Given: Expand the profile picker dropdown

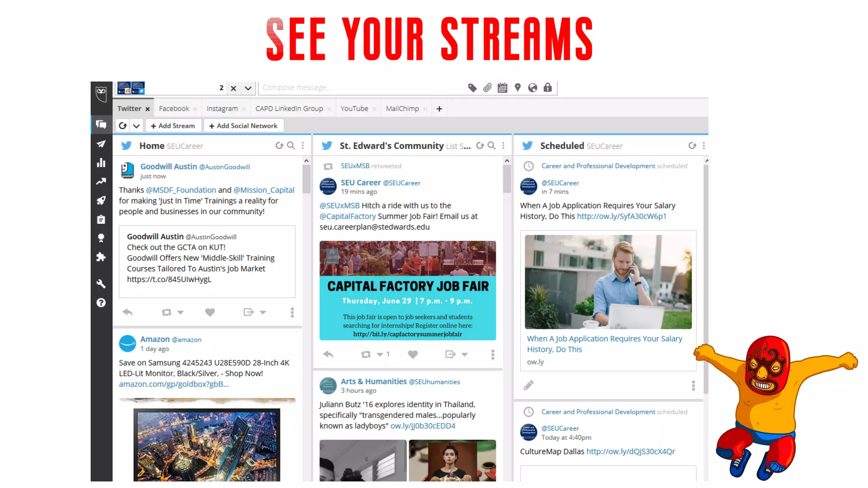Looking at the screenshot, I should 248,88.
